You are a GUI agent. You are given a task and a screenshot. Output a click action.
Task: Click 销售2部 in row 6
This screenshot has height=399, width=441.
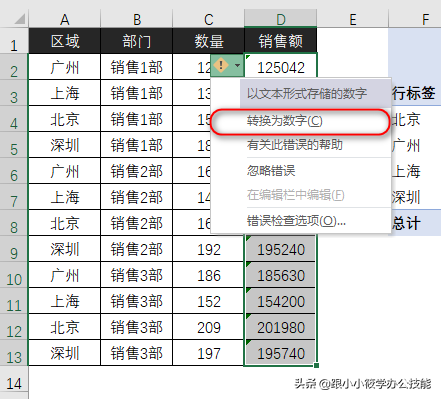[137, 171]
